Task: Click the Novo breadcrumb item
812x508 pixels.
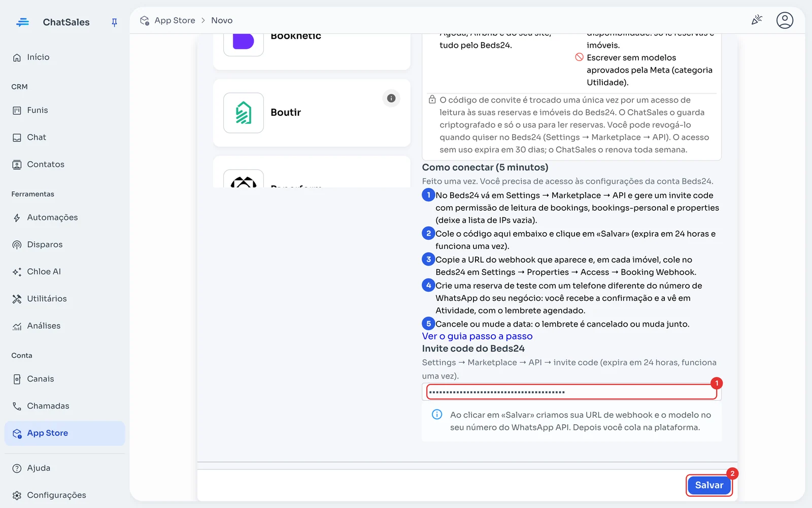Action: pyautogui.click(x=222, y=20)
